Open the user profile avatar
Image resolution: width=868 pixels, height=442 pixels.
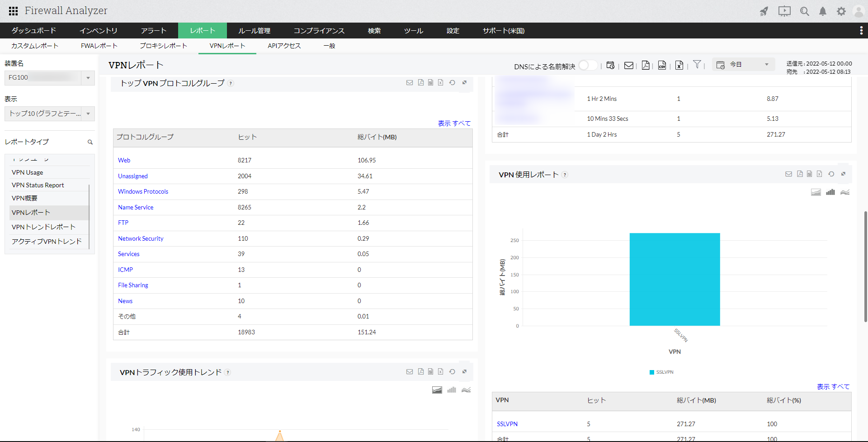click(x=859, y=11)
